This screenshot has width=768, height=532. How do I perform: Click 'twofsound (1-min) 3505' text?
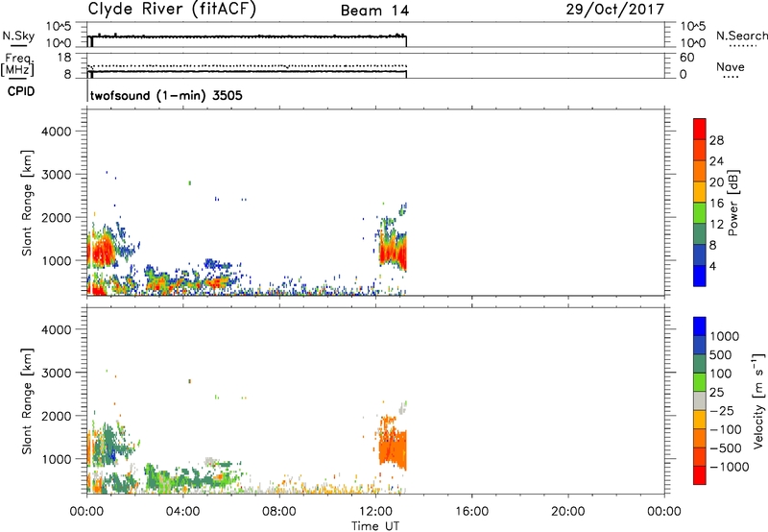coord(166,95)
